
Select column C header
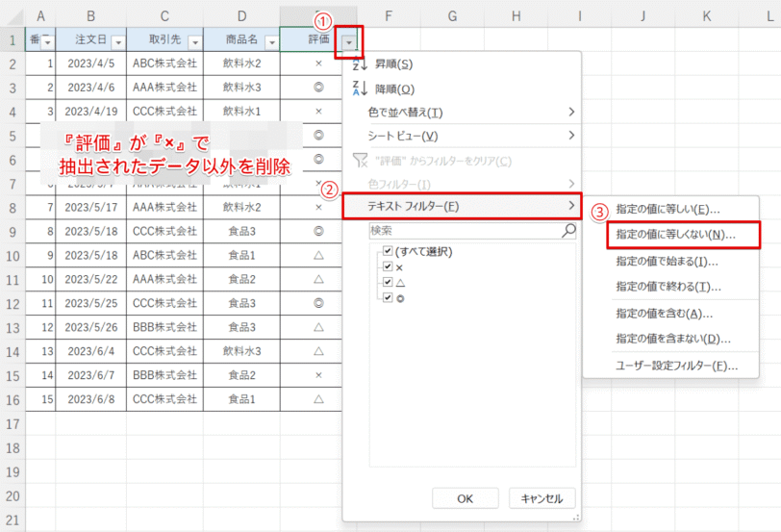point(164,16)
